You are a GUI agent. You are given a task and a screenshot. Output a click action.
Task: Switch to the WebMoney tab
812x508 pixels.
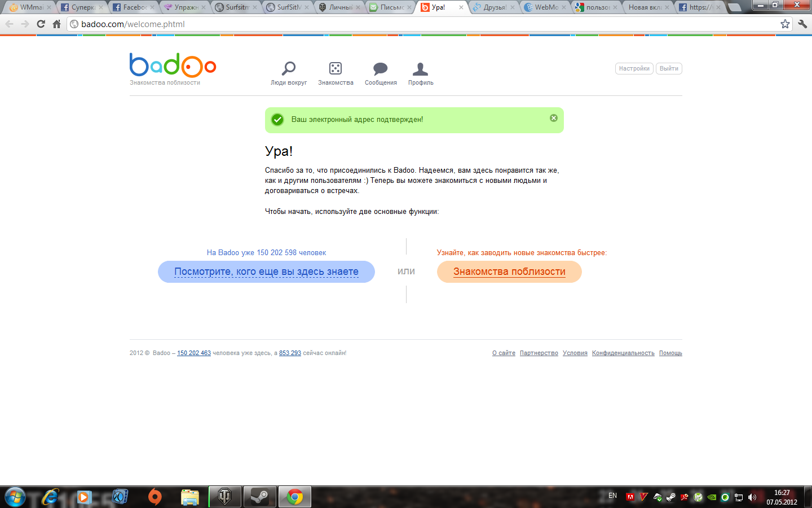click(x=545, y=7)
